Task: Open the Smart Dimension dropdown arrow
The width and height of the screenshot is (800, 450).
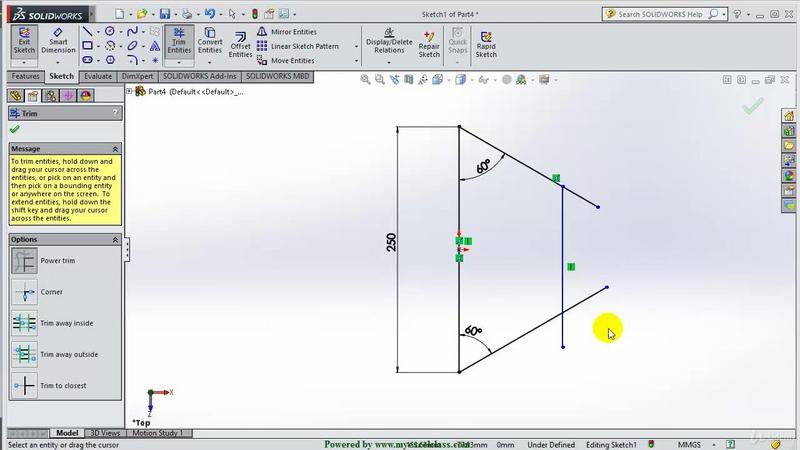Action: (58, 63)
